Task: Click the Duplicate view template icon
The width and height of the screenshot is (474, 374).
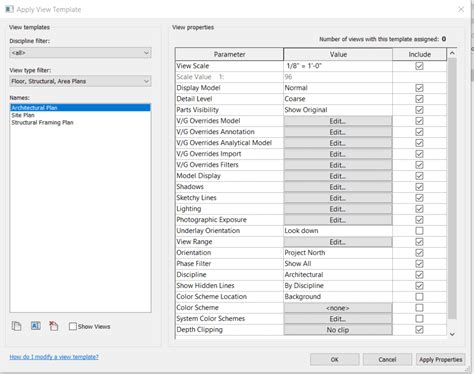Action: 16,326
